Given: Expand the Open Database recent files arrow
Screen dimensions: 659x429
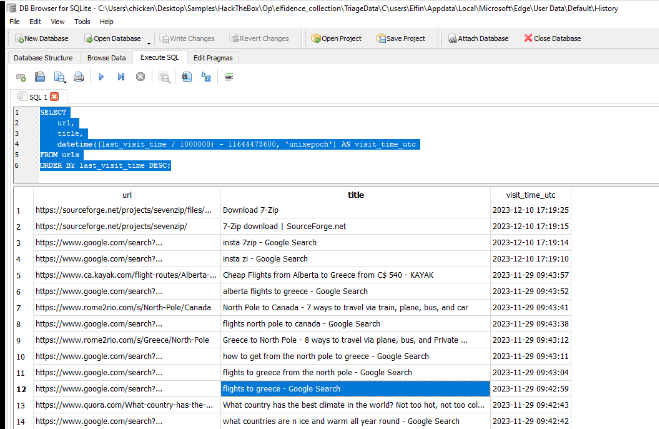Looking at the screenshot, I should (149, 41).
